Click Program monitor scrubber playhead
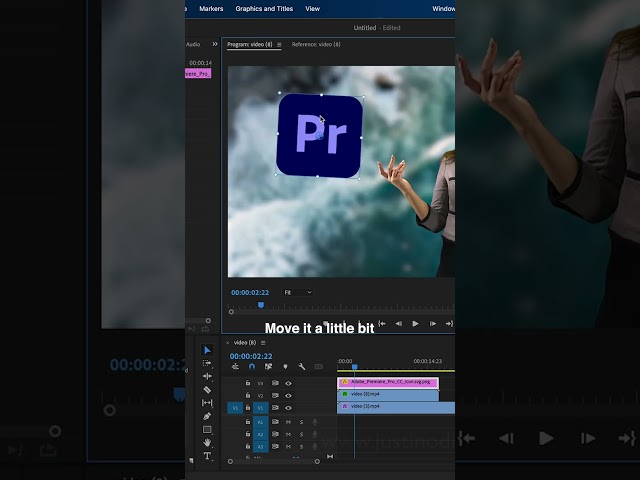The height and width of the screenshot is (480, 640). pyautogui.click(x=261, y=305)
